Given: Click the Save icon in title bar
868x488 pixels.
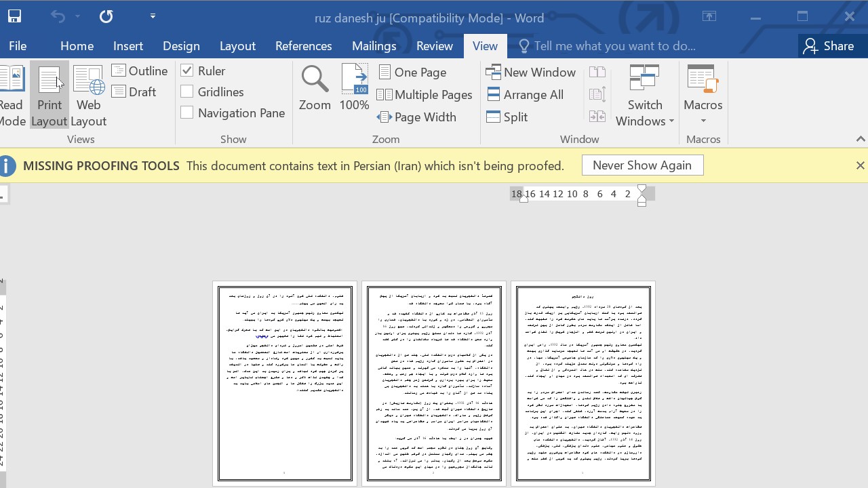Looking at the screenshot, I should (x=14, y=16).
